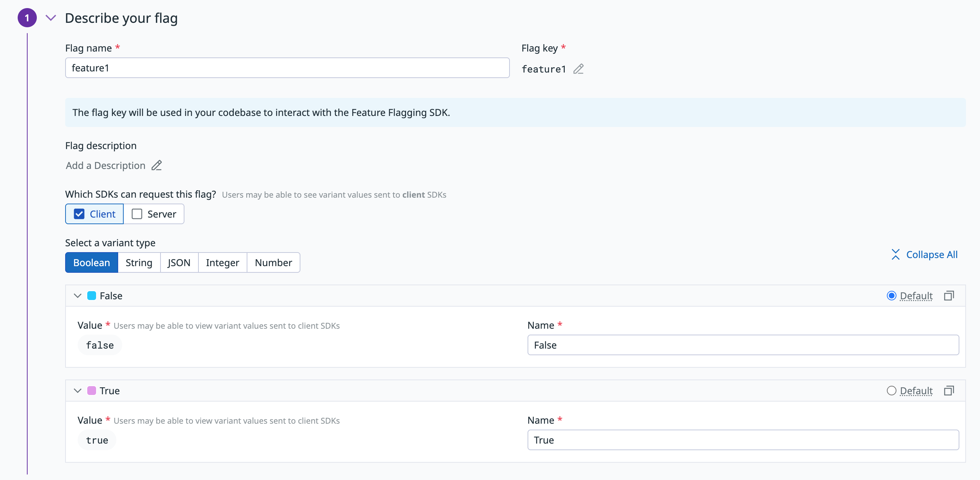Select the JSON variant type

click(x=179, y=262)
